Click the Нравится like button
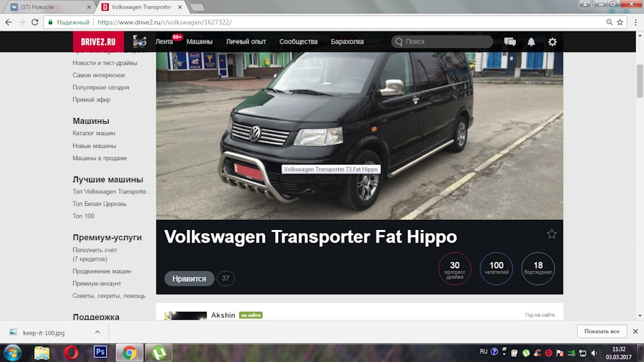This screenshot has width=644, height=362. pos(189,279)
